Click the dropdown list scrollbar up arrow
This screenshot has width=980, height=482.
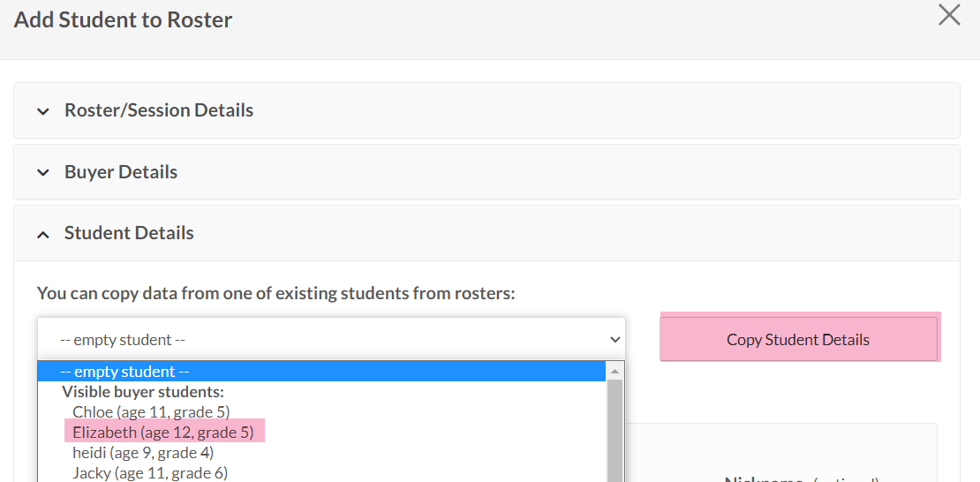click(614, 372)
